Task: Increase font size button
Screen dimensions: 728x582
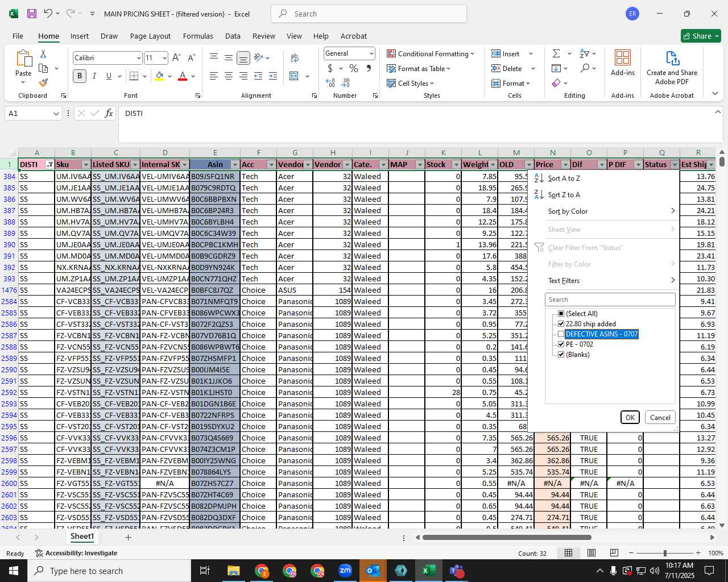Action: click(176, 57)
